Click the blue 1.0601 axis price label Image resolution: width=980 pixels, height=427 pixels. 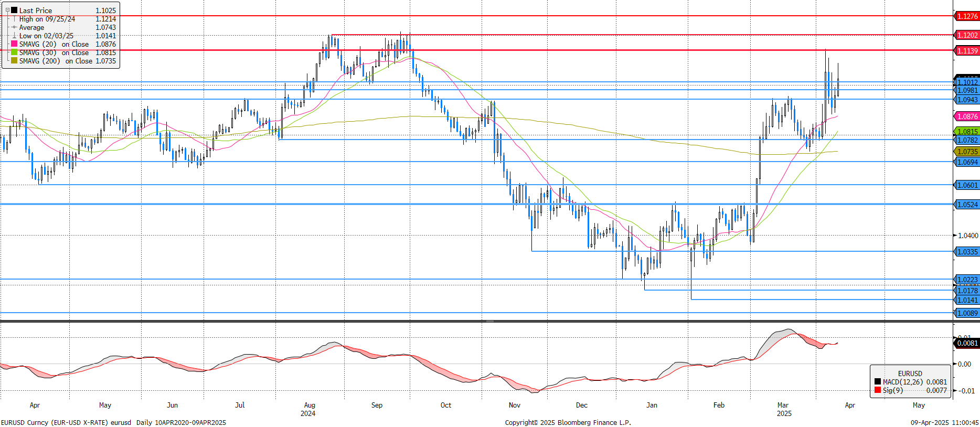tap(967, 185)
